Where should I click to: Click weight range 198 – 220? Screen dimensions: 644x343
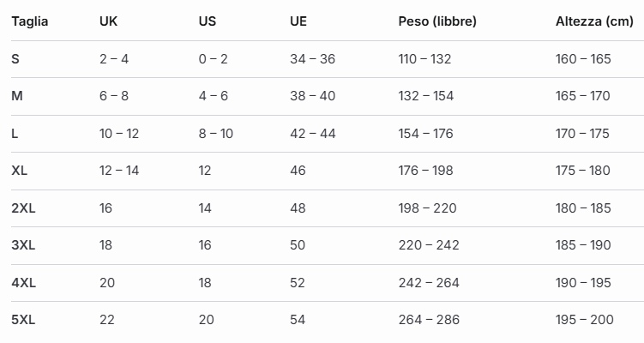point(427,208)
